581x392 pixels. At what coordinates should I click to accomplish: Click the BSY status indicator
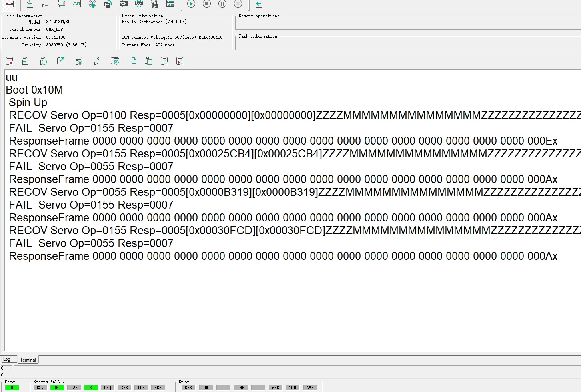point(40,388)
